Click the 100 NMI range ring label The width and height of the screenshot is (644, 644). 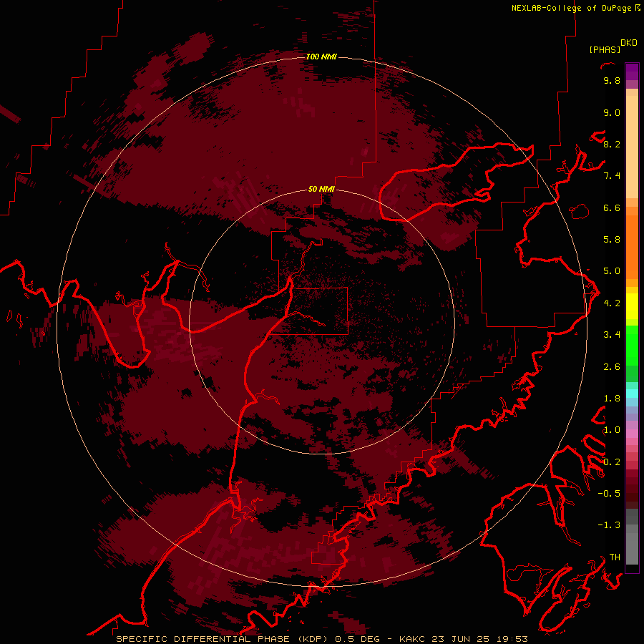(x=321, y=57)
